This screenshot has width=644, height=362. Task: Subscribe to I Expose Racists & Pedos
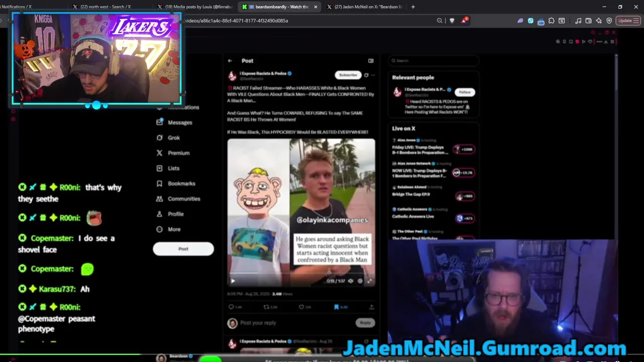[348, 75]
